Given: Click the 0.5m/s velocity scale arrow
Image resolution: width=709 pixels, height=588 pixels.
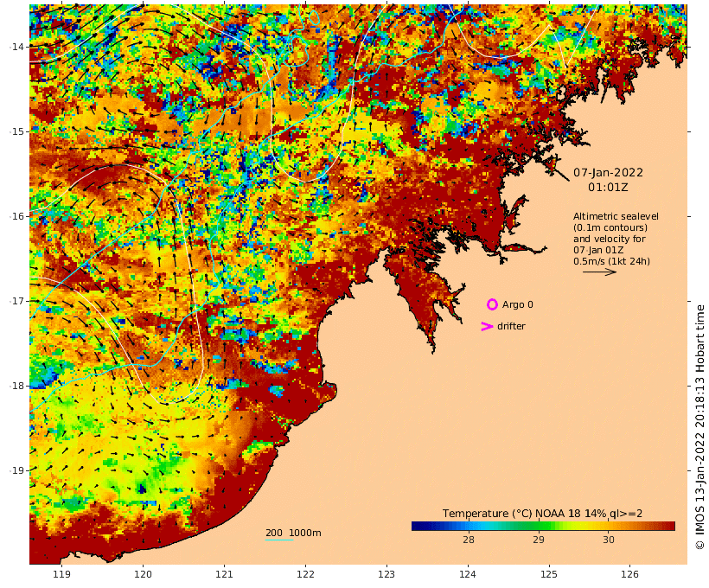Looking at the screenshot, I should [x=599, y=272].
